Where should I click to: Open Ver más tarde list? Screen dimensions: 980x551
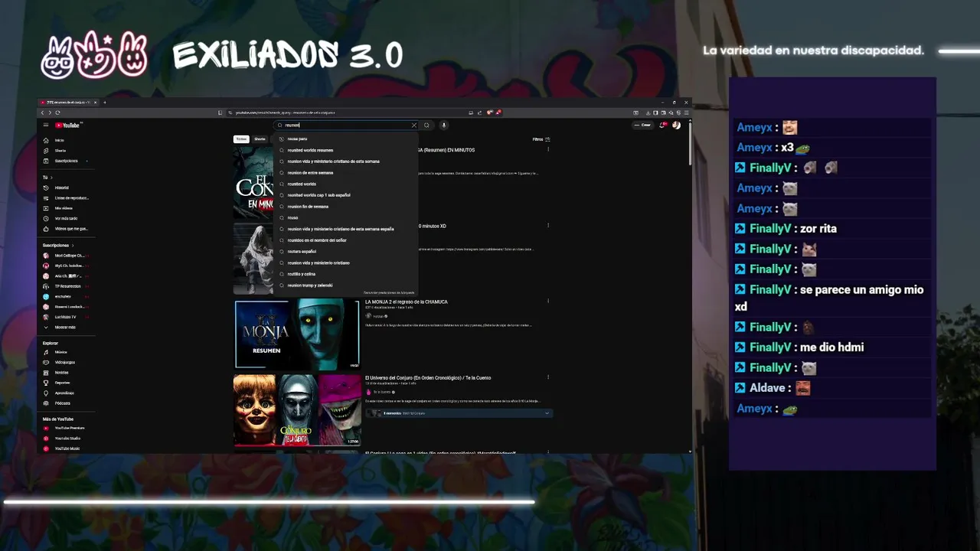(65, 218)
